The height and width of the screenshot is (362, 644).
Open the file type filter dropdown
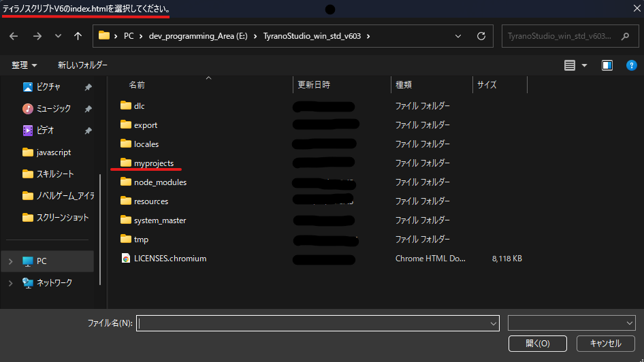(571, 323)
